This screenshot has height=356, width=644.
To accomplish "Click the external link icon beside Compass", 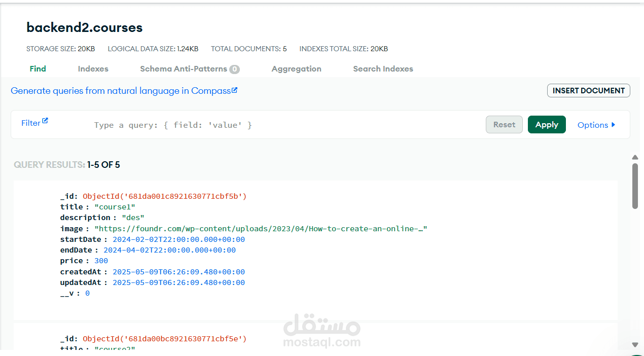I will pyautogui.click(x=235, y=90).
